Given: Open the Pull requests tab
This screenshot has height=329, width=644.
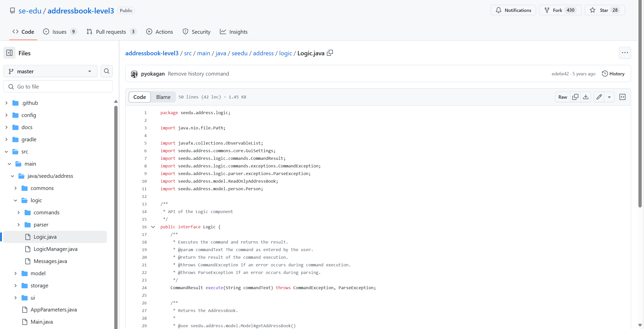Looking at the screenshot, I should [x=111, y=32].
